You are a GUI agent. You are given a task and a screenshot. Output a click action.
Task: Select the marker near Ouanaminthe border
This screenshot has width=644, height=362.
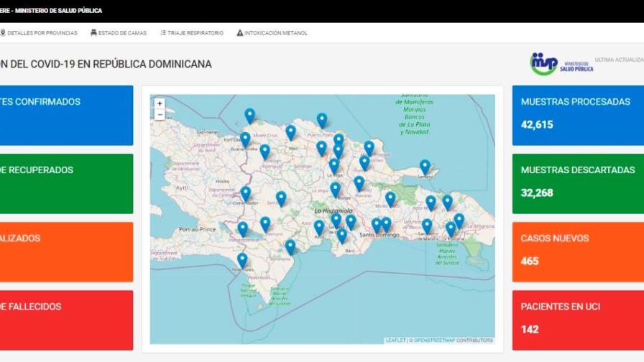[x=245, y=140]
